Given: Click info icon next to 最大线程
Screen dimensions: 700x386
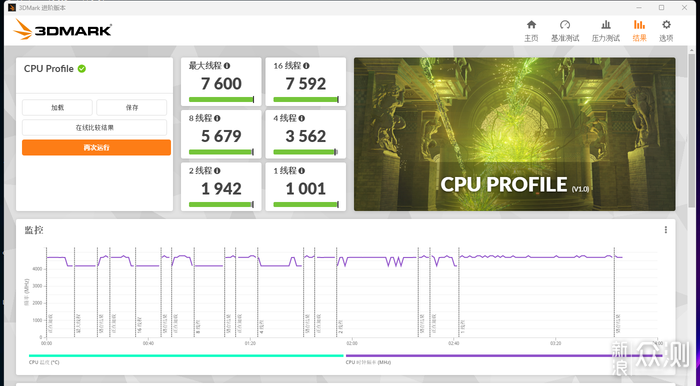Looking at the screenshot, I should (x=227, y=66).
